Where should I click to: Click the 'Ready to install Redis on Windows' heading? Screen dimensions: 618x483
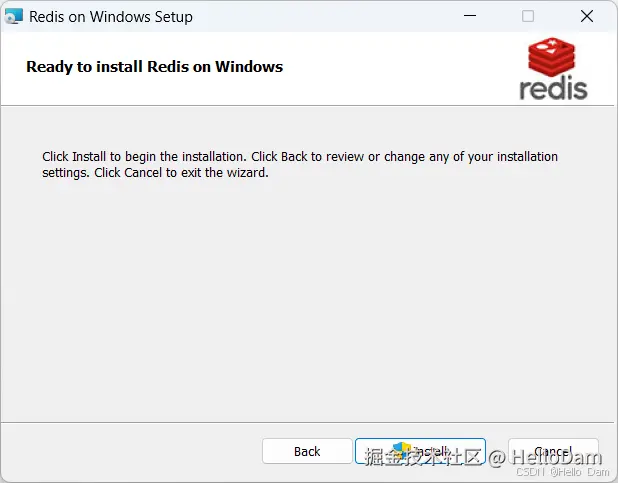pyautogui.click(x=154, y=67)
